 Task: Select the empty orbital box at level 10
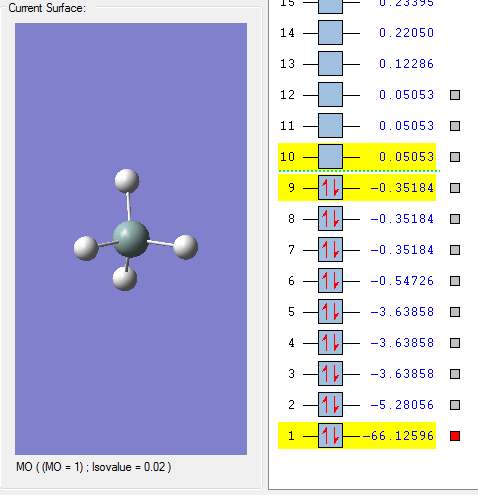(330, 157)
